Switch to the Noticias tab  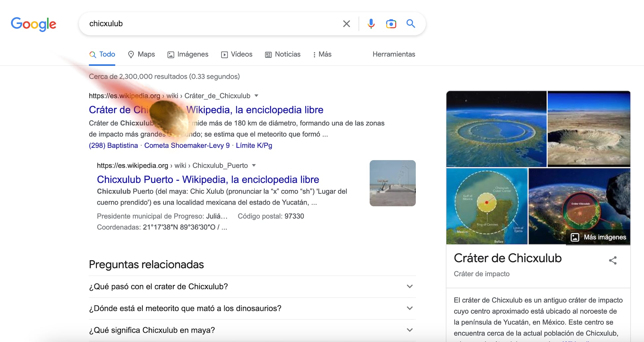click(283, 54)
